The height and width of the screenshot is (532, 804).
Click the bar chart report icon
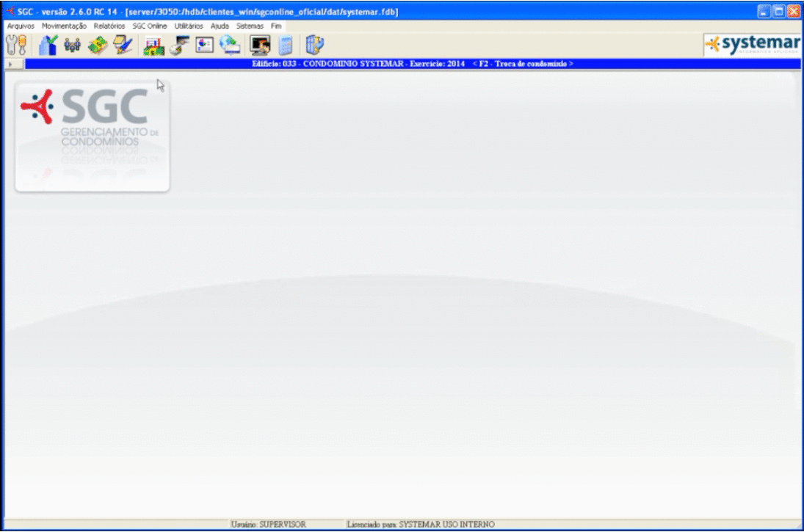click(154, 45)
